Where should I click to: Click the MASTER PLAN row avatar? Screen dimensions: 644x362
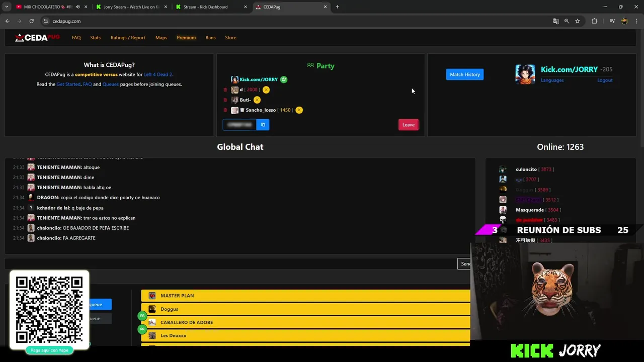[152, 296]
